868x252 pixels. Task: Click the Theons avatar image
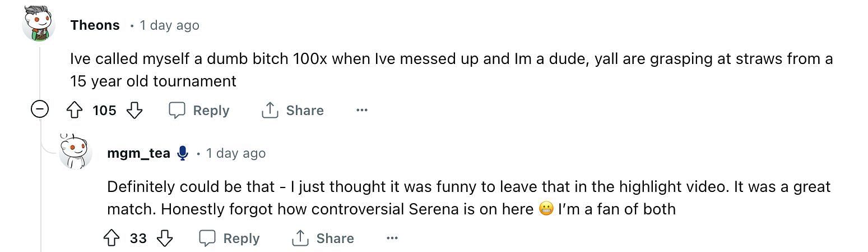[x=39, y=24]
